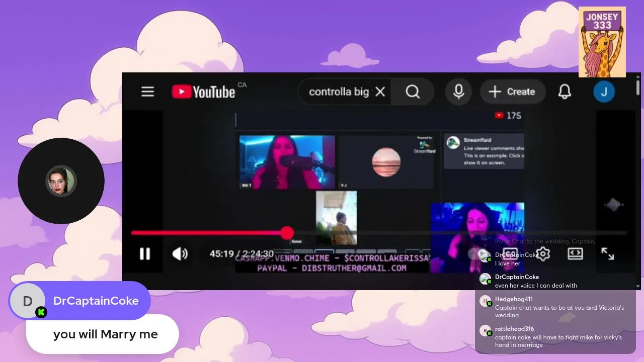Click the rattlehead316 username in chat
The height and width of the screenshot is (362, 644).
point(514,328)
